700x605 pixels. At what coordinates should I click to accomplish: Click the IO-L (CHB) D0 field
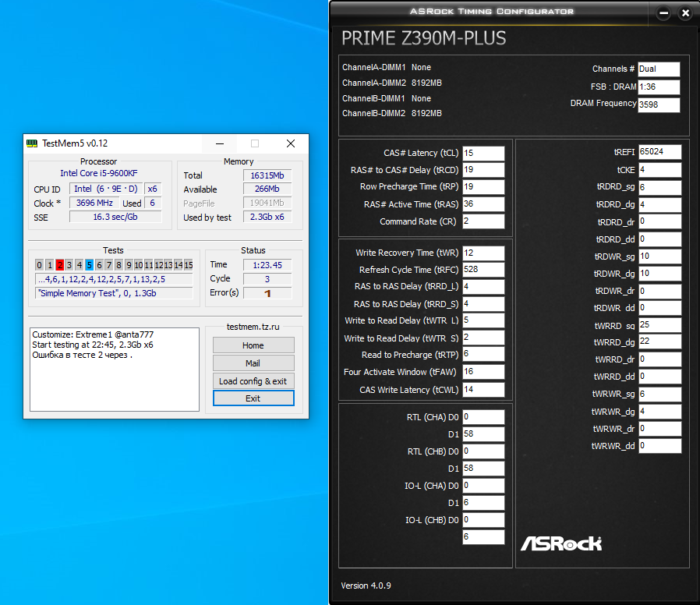(483, 520)
